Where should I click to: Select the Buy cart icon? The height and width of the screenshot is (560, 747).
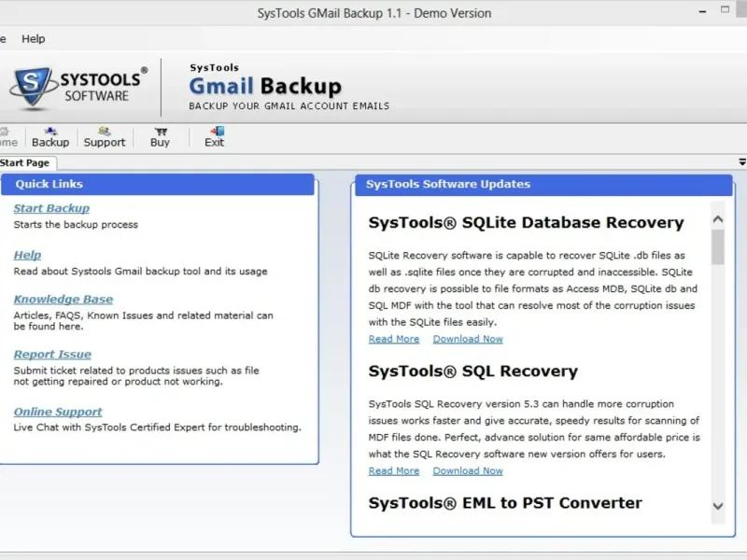click(160, 137)
